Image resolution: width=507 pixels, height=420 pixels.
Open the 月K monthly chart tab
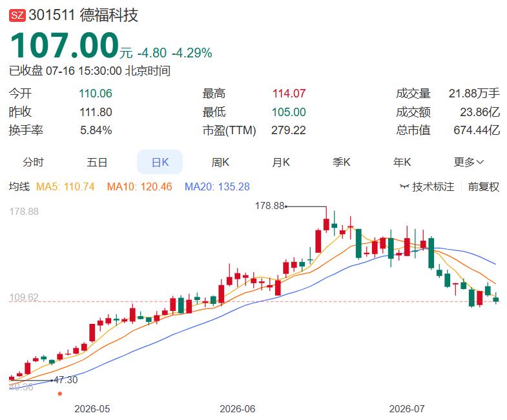pyautogui.click(x=281, y=162)
